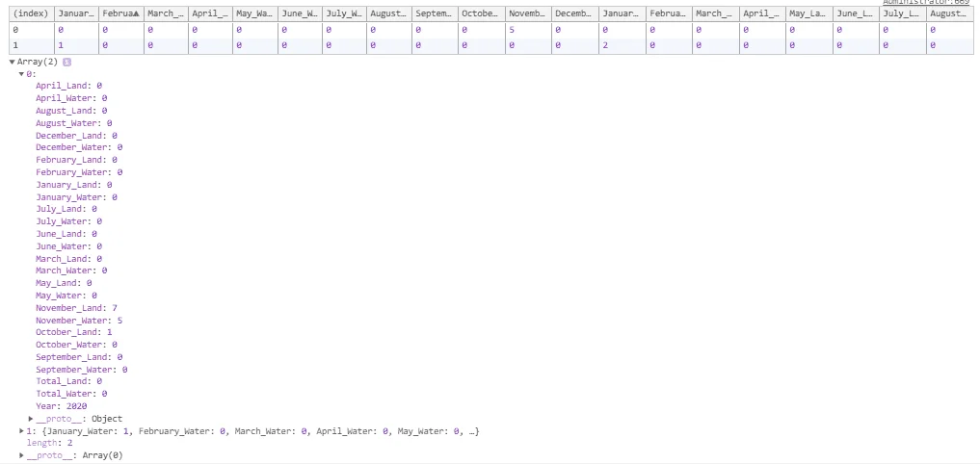Select the May_Water: 0 property
This screenshot has width=980, height=464.
[x=66, y=296]
